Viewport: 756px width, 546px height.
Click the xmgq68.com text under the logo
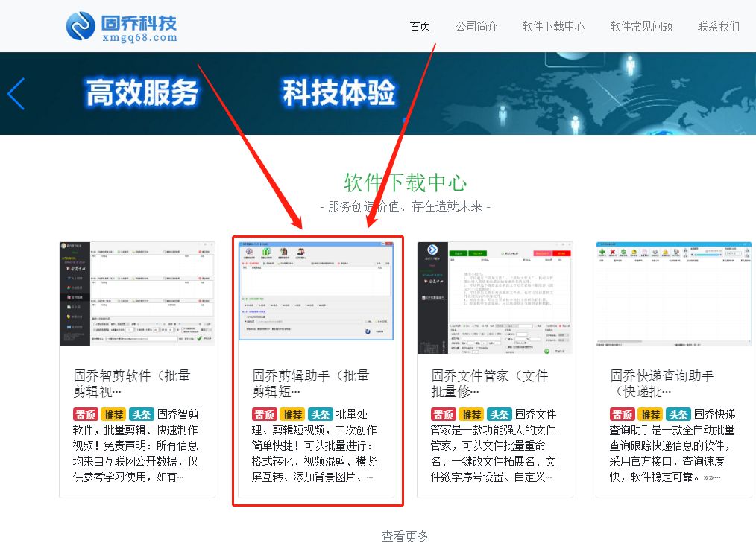coord(139,37)
